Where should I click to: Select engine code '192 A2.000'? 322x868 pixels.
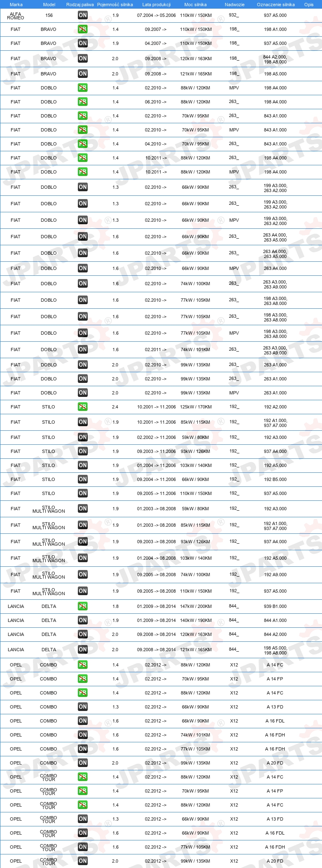275,407
